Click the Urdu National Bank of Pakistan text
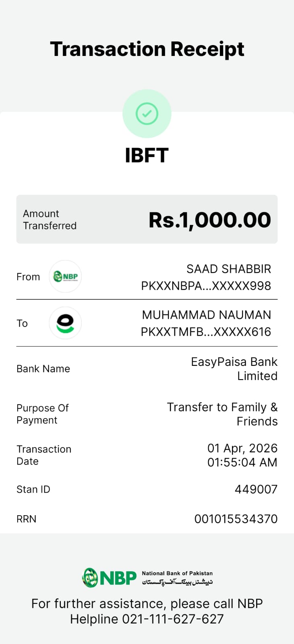Screen dimensions: 294x644 tap(177, 582)
